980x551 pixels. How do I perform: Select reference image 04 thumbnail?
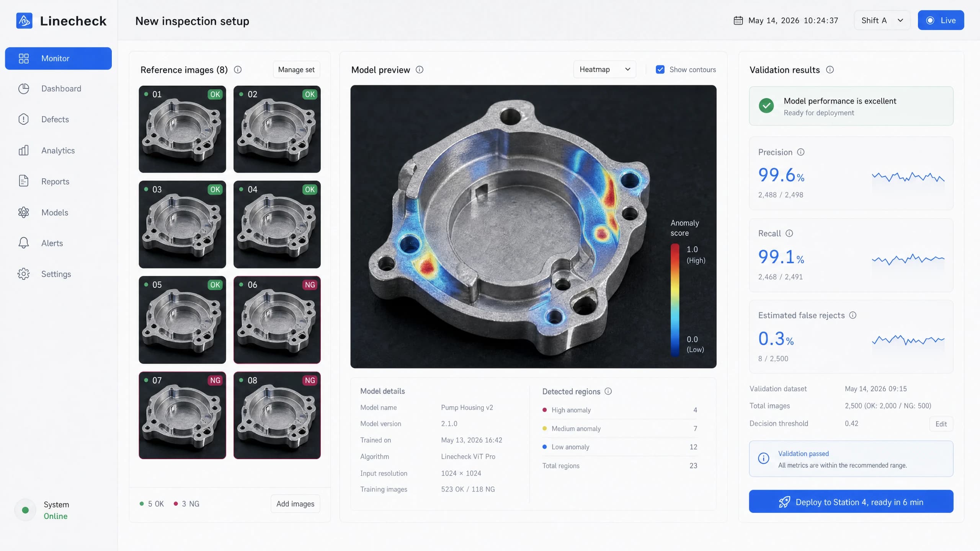click(x=277, y=224)
